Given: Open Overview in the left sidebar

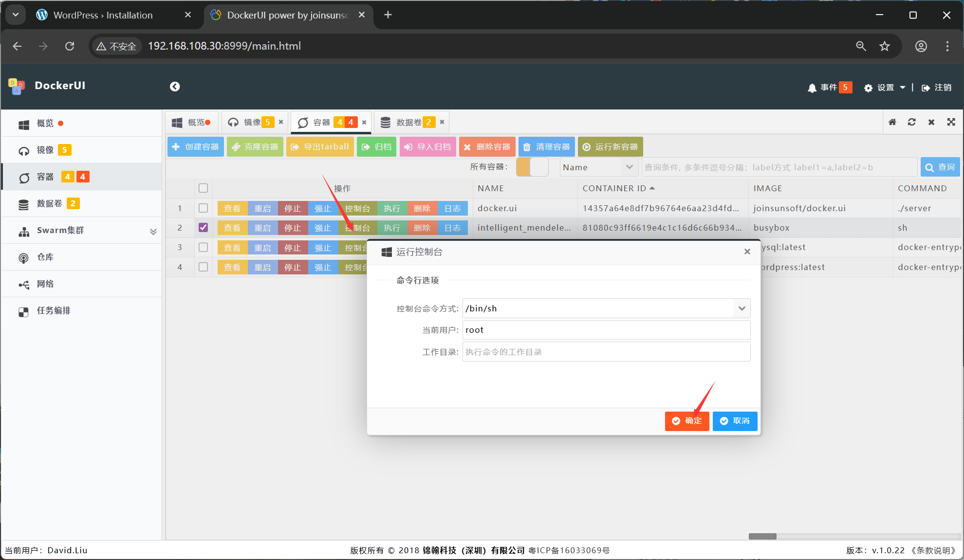Looking at the screenshot, I should pyautogui.click(x=82, y=124).
